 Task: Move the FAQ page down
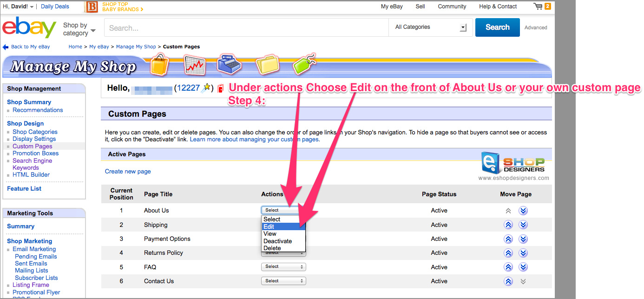pyautogui.click(x=523, y=267)
